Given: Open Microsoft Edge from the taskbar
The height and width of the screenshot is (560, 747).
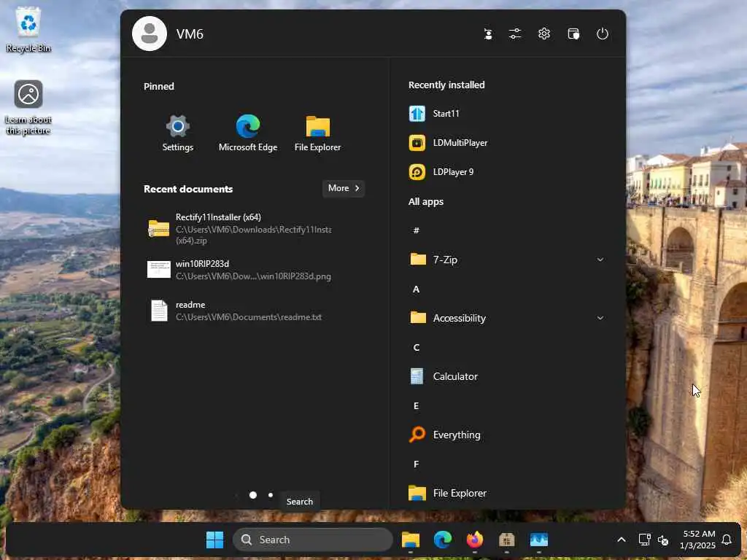Looking at the screenshot, I should (443, 540).
